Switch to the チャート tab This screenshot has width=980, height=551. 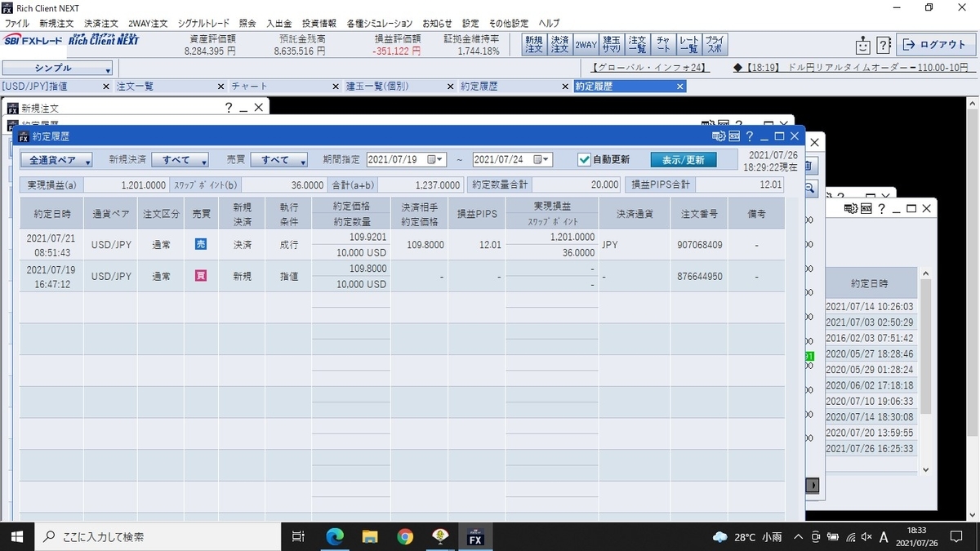(x=285, y=86)
